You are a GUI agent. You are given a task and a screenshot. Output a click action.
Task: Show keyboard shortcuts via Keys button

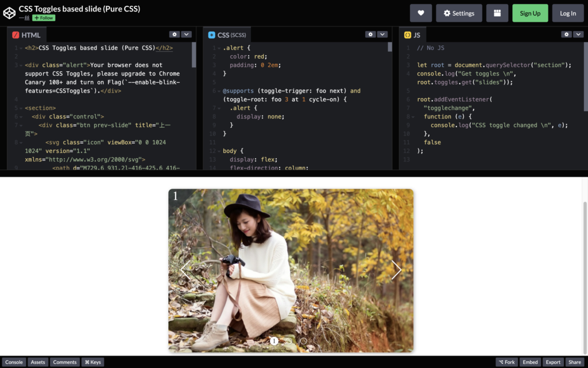(92, 362)
